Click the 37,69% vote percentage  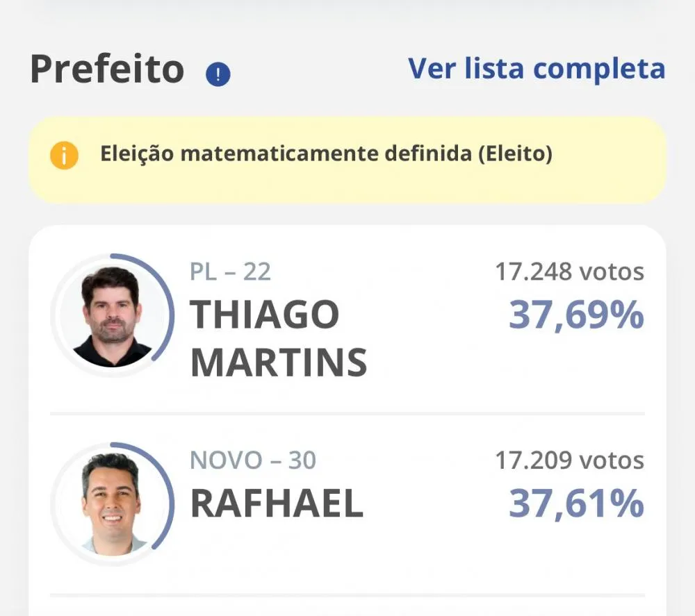tap(576, 315)
